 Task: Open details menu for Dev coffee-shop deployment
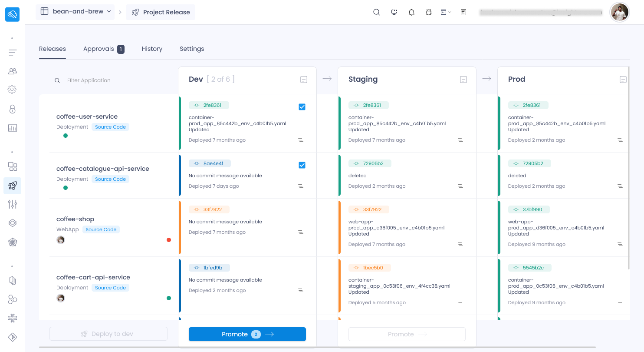click(301, 232)
